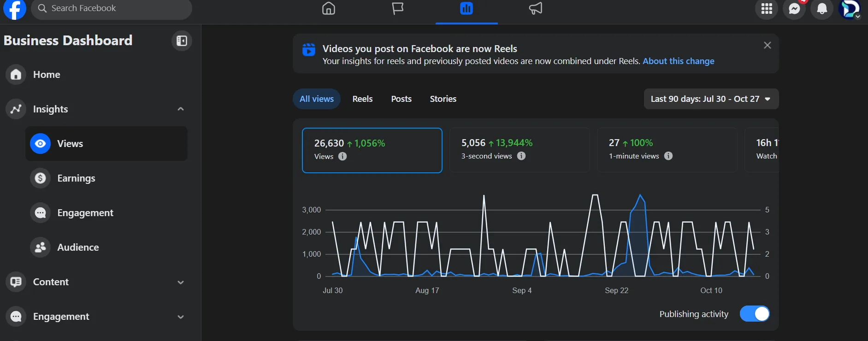Click the Business Dashboard heading
Image resolution: width=868 pixels, height=341 pixels.
pos(68,41)
